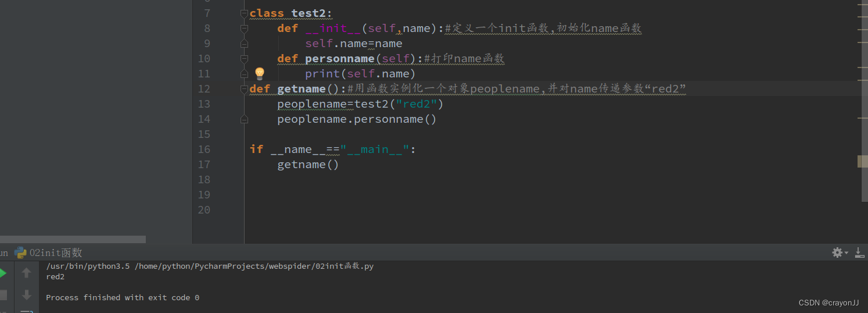Click the lightbulb intention icon on line 11
The height and width of the screenshot is (313, 868).
pos(260,73)
